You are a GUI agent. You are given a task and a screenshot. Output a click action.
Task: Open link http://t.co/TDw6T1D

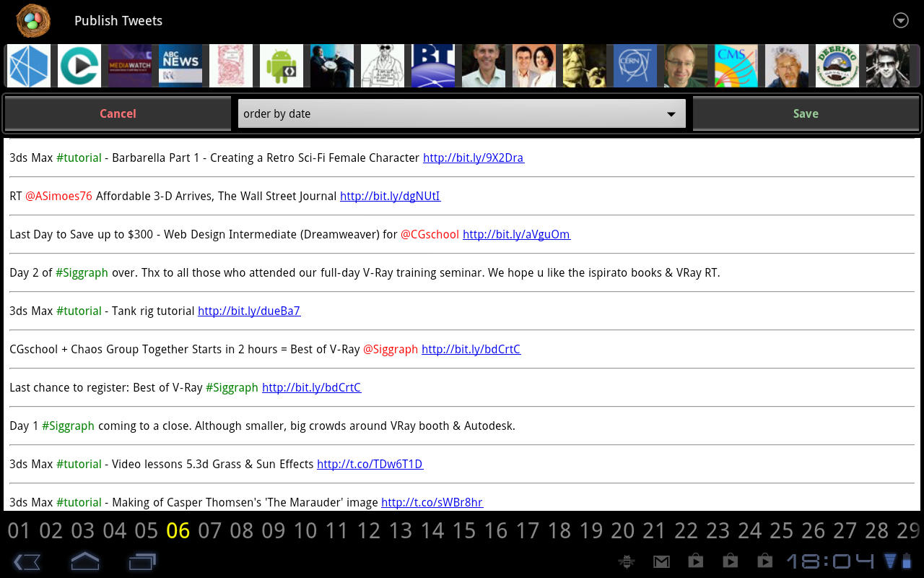370,464
